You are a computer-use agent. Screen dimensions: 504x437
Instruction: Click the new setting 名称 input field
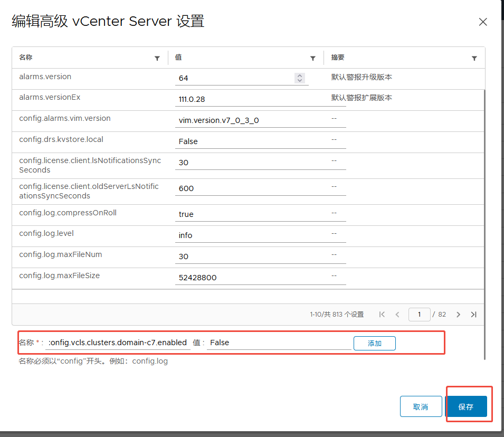click(x=118, y=343)
